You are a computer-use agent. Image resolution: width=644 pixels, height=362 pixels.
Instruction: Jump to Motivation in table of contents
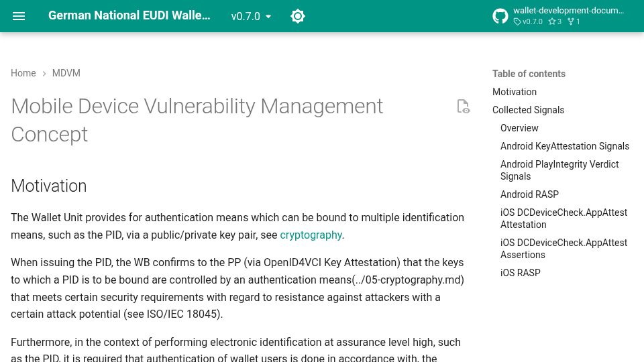pyautogui.click(x=515, y=92)
